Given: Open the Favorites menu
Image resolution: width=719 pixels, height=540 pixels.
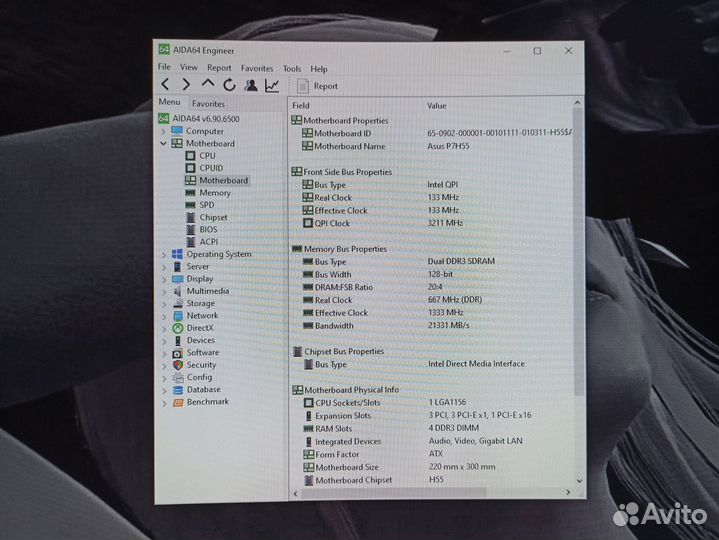Looking at the screenshot, I should click(257, 68).
